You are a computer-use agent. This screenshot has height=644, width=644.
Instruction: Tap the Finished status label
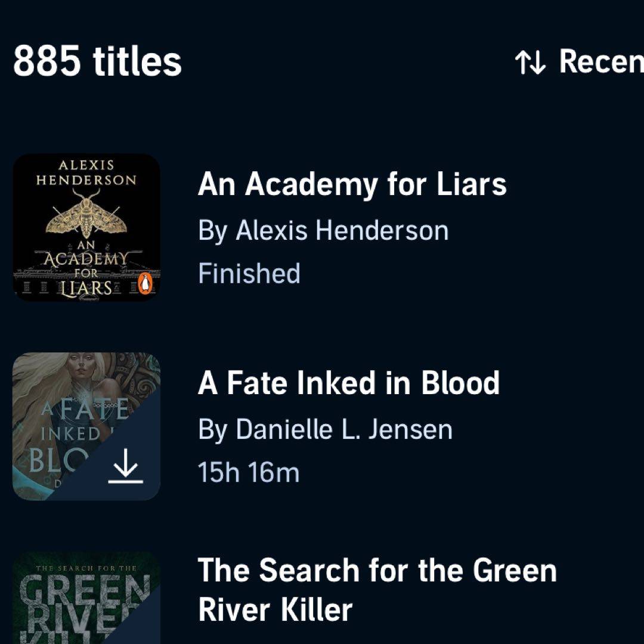point(249,274)
